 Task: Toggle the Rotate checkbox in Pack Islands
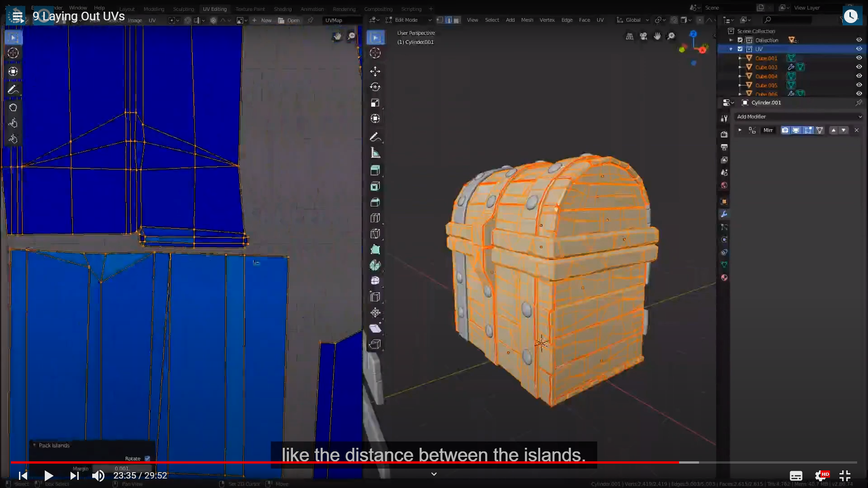pyautogui.click(x=147, y=459)
